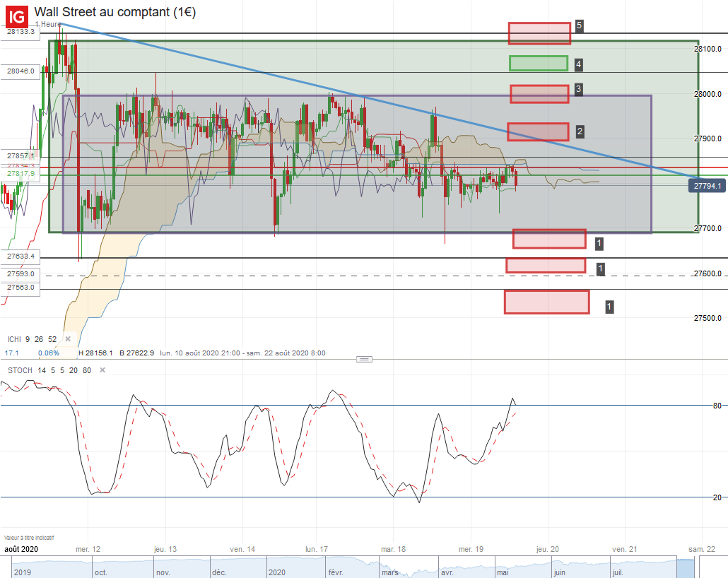Click the 0.06% change value
Image resolution: width=728 pixels, height=578 pixels.
tap(49, 353)
